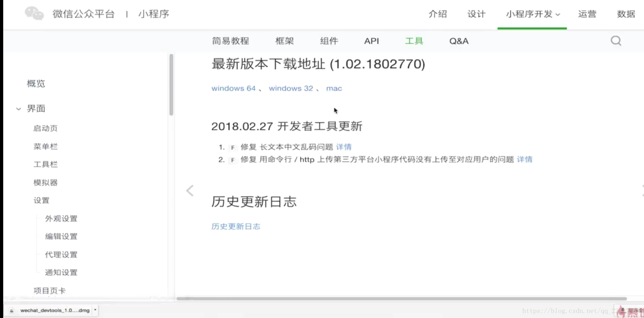Click the 历史更新日志 section heading
The image size is (644, 318).
pyautogui.click(x=254, y=202)
